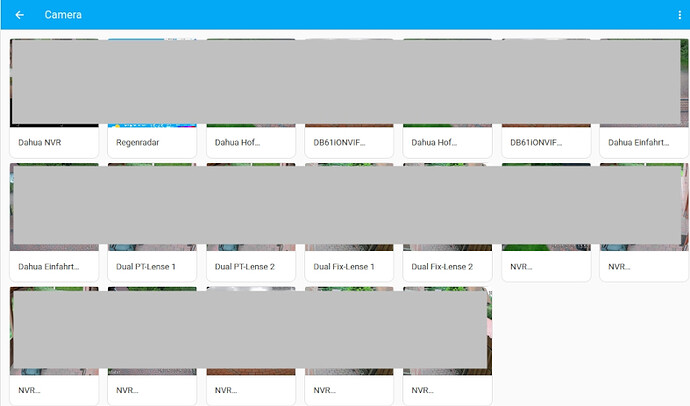View the Dual Fix-Lense 1 camera
690x406 pixels.
349,222
